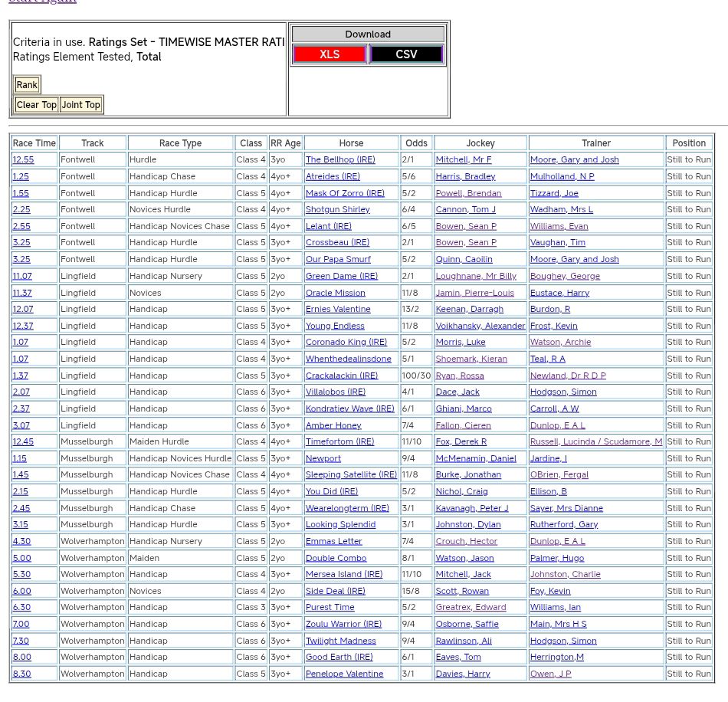This screenshot has width=728, height=702.
Task: Open the 12.55 Fontwell race time link
Action: coord(23,159)
